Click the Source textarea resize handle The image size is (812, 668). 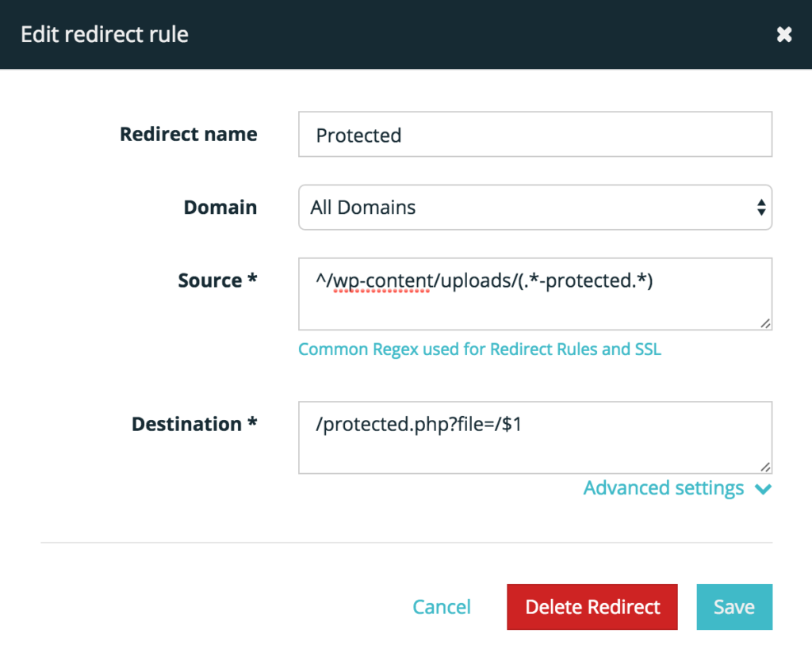(766, 324)
